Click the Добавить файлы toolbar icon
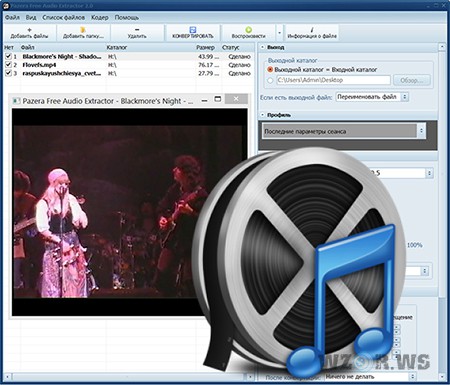 click(29, 30)
